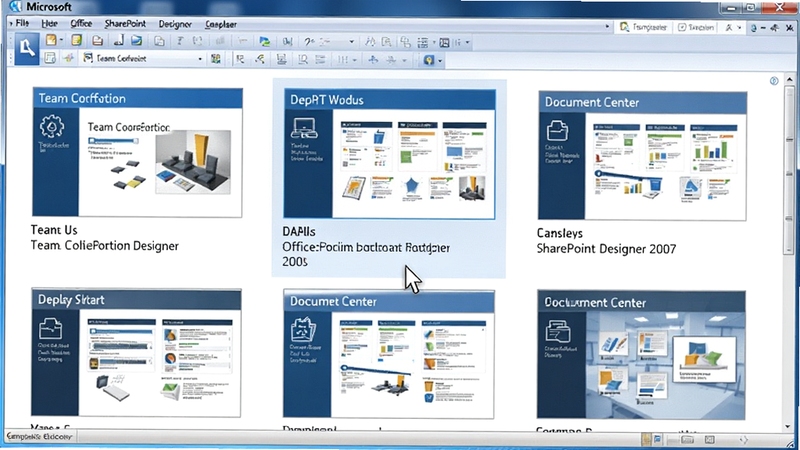This screenshot has width=800, height=450.
Task: Select the Team Corffetion template thumbnail
Action: (x=137, y=152)
